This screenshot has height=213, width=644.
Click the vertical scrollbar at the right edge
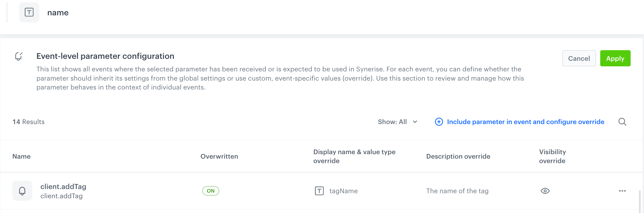[640, 201]
